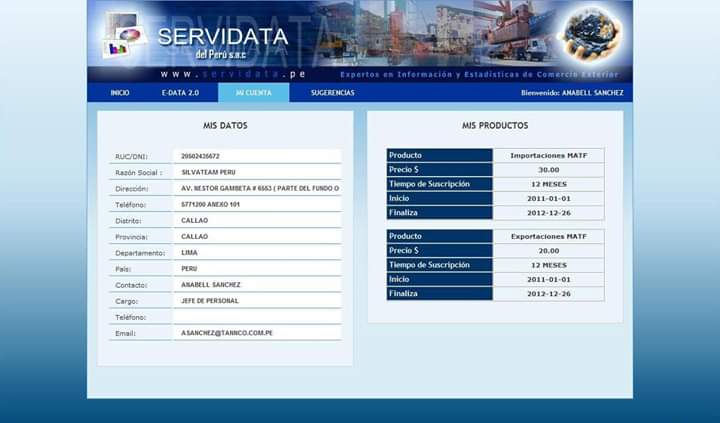The width and height of the screenshot is (720, 423).
Task: Click the Dirección address field
Action: pyautogui.click(x=257, y=188)
